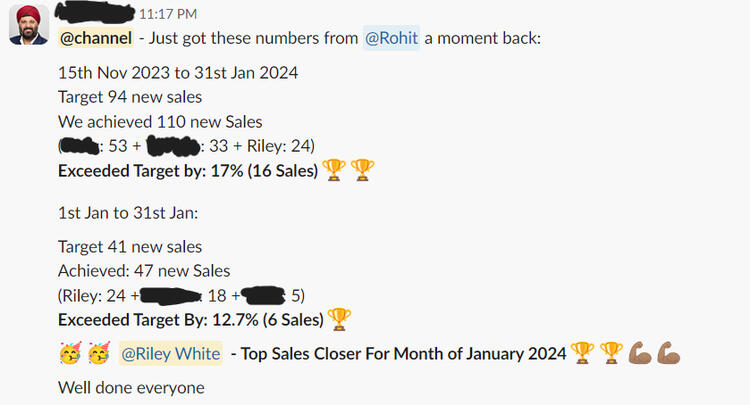Click the 'Target 94 new sales' line
The width and height of the screenshot is (750, 405).
point(130,97)
